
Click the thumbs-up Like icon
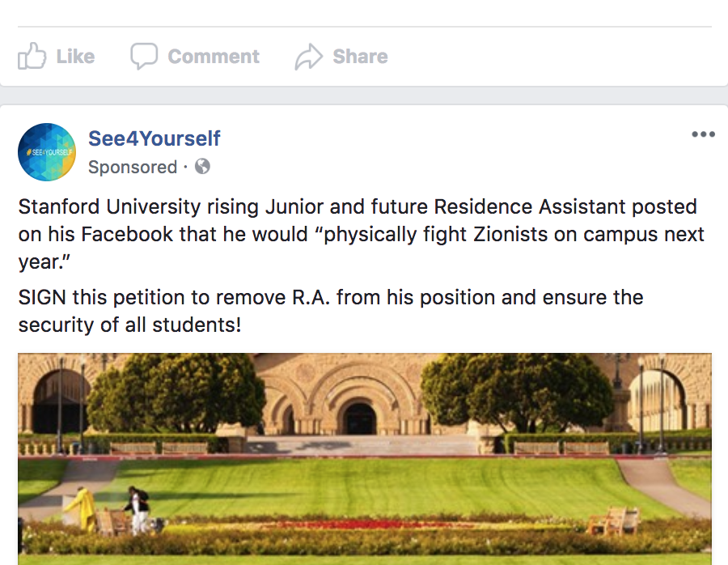[x=32, y=57]
